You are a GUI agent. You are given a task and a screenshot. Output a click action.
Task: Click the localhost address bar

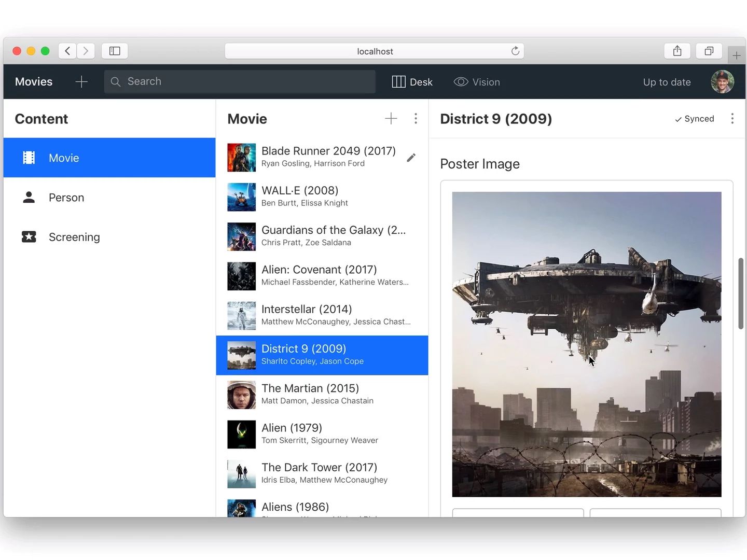click(375, 51)
